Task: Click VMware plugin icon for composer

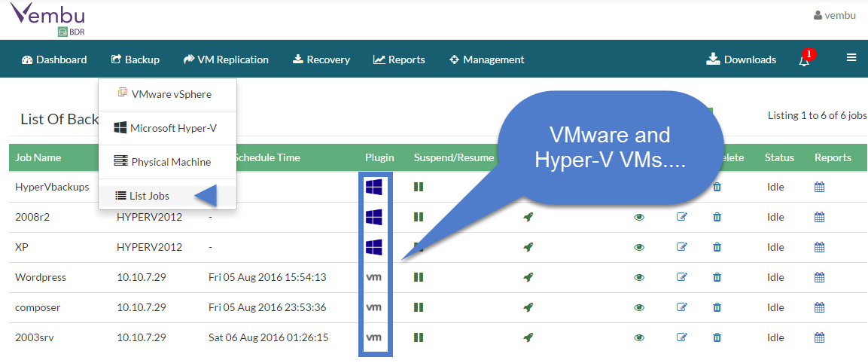Action: [374, 307]
